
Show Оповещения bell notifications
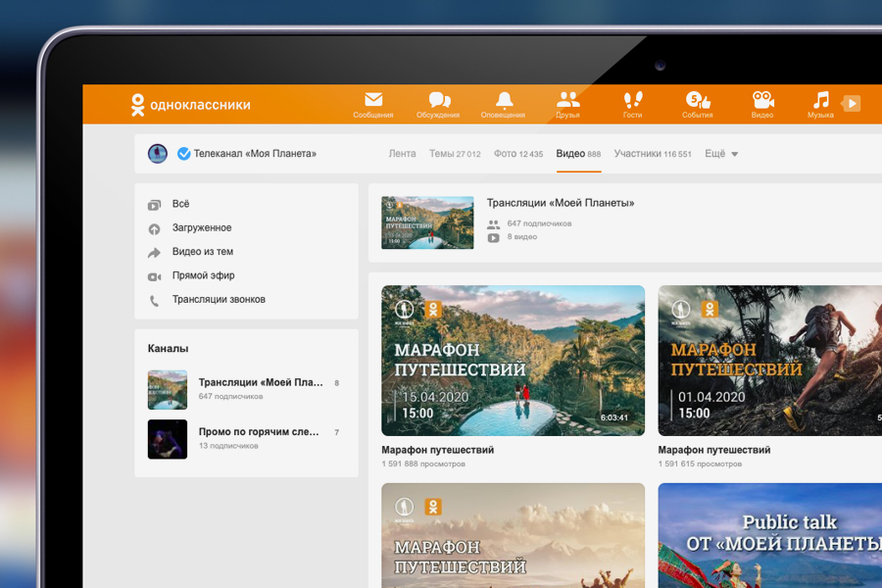coord(504,100)
